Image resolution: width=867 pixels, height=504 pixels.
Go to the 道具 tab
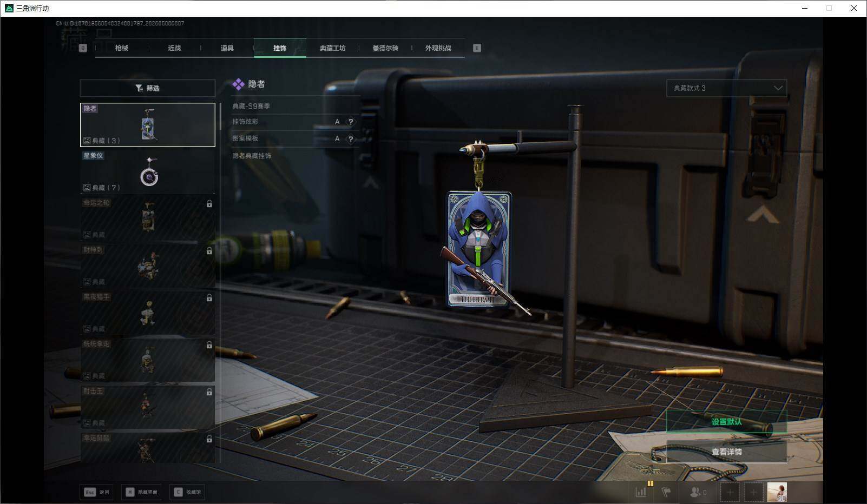[x=227, y=48]
